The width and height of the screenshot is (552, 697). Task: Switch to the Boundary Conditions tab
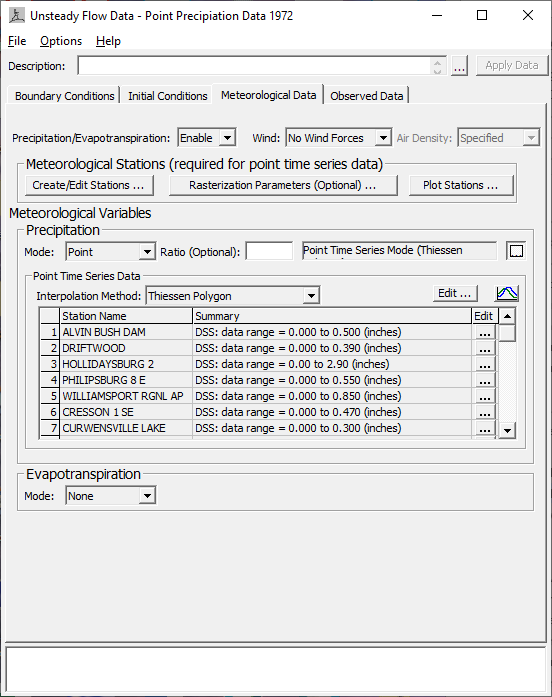pyautogui.click(x=64, y=96)
